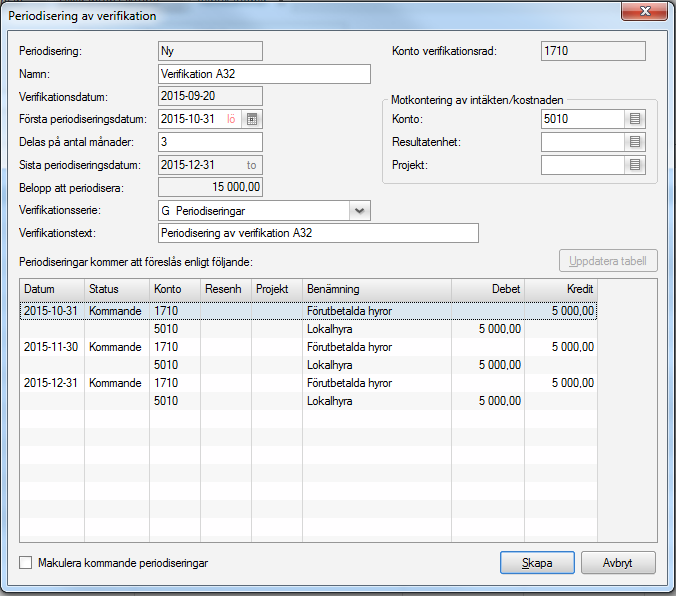Click the Verifikationsdatum field 2015-09-20
The height and width of the screenshot is (596, 676).
tap(210, 96)
